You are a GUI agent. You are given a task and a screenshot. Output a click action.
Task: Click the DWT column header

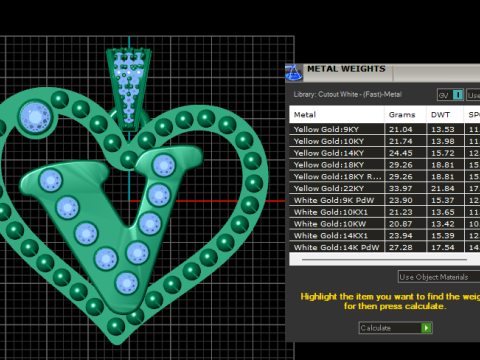click(x=445, y=115)
